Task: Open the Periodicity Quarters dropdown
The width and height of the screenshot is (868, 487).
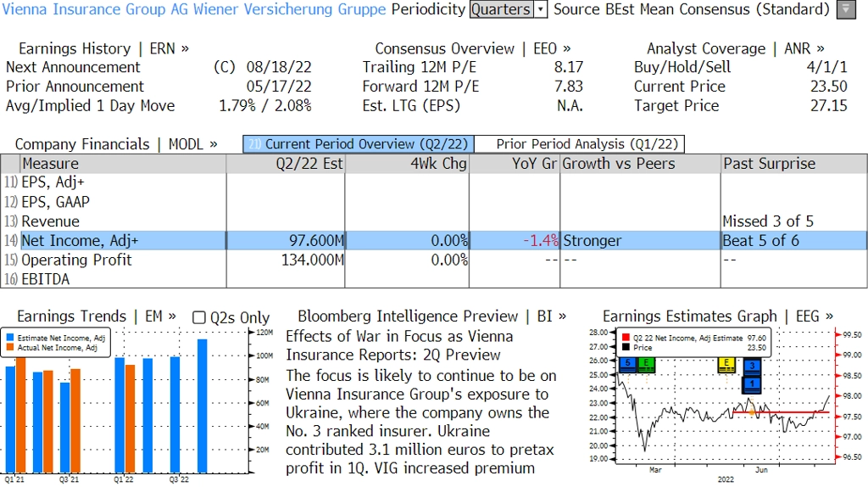Action: 509,9
